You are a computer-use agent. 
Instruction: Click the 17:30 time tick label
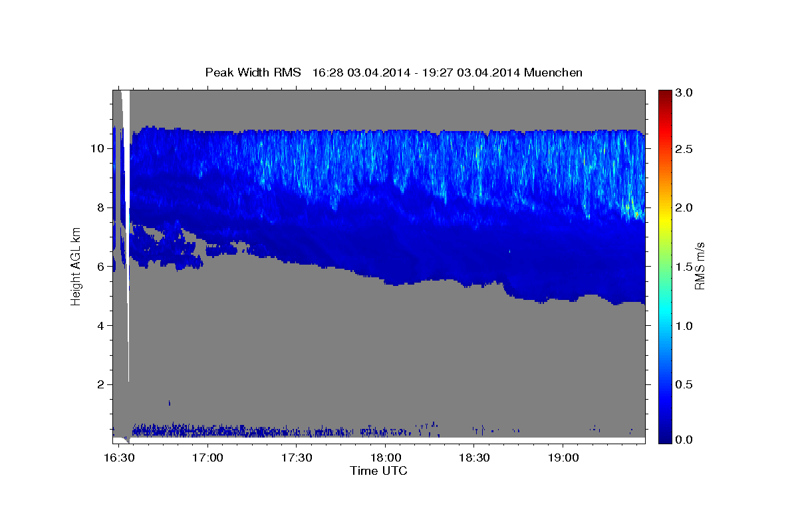coord(297,459)
